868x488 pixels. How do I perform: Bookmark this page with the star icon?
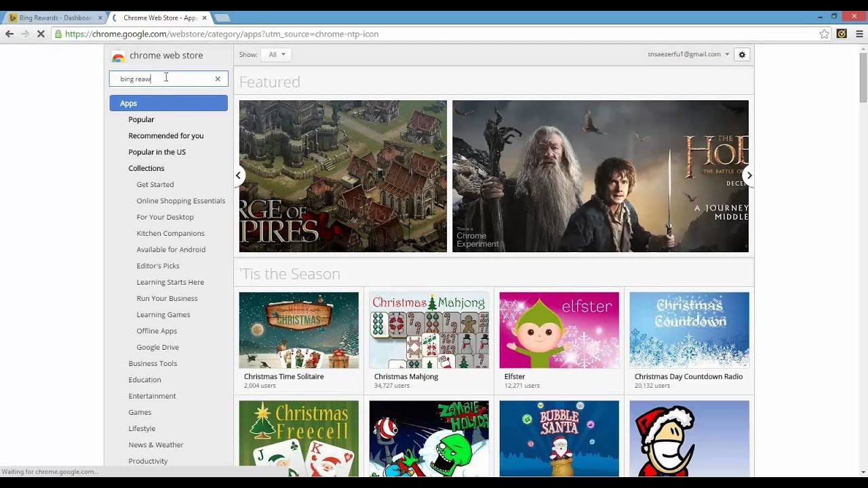(x=824, y=34)
